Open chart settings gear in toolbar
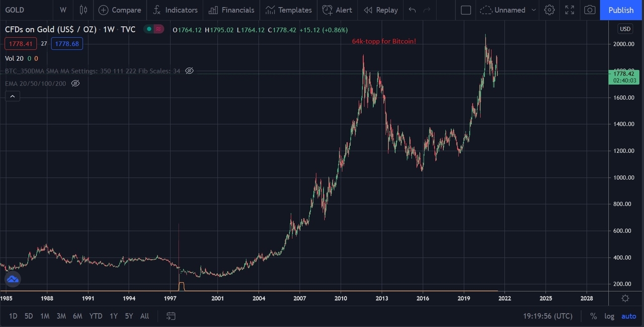644x327 pixels. [x=549, y=10]
